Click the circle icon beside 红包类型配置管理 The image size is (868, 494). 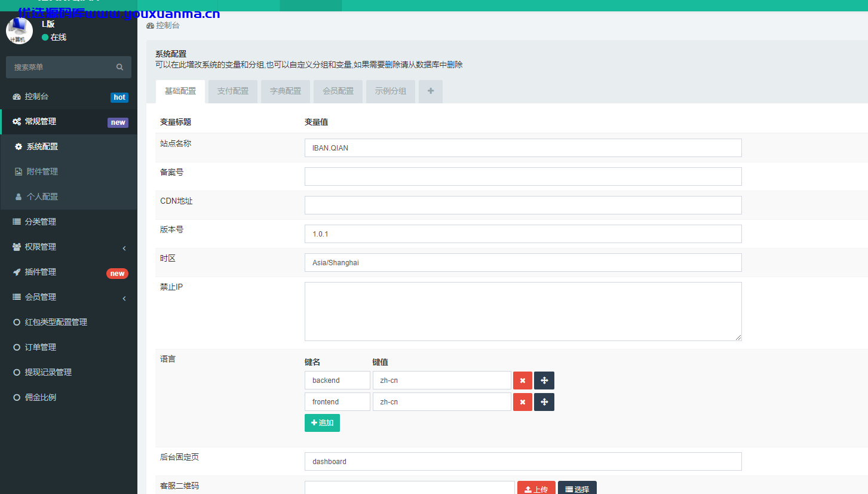point(17,322)
